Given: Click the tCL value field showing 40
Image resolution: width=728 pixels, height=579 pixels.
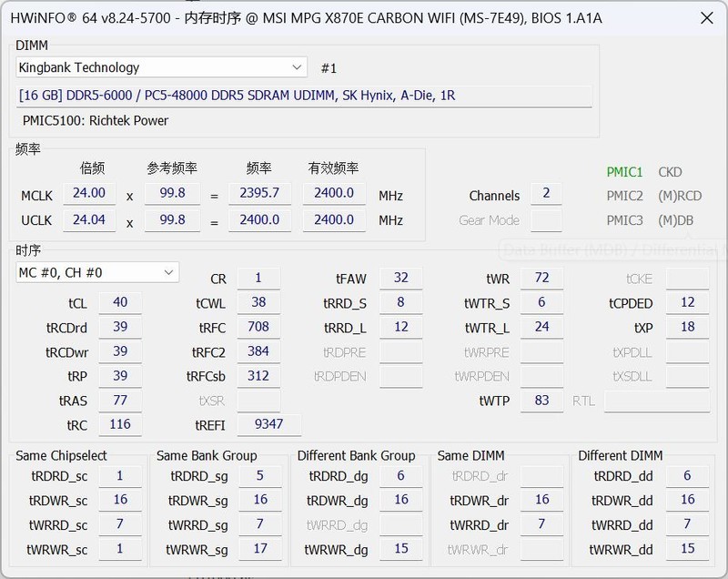Looking at the screenshot, I should tap(119, 301).
